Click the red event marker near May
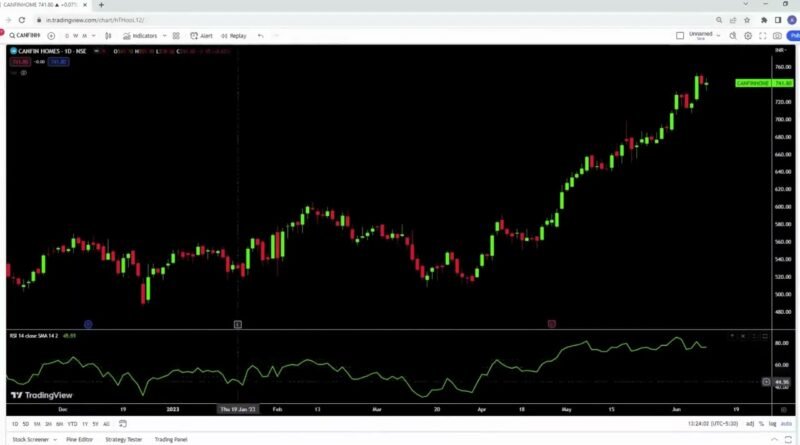Viewport: 800px width, 445px height. [x=552, y=324]
